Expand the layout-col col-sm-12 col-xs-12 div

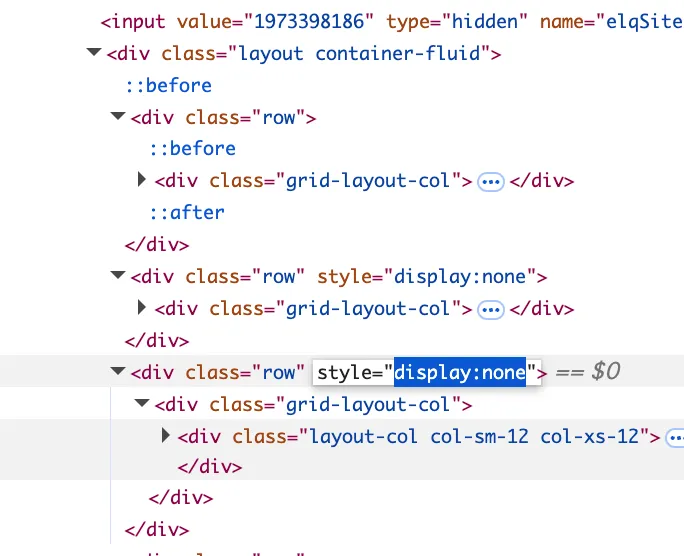tap(166, 437)
